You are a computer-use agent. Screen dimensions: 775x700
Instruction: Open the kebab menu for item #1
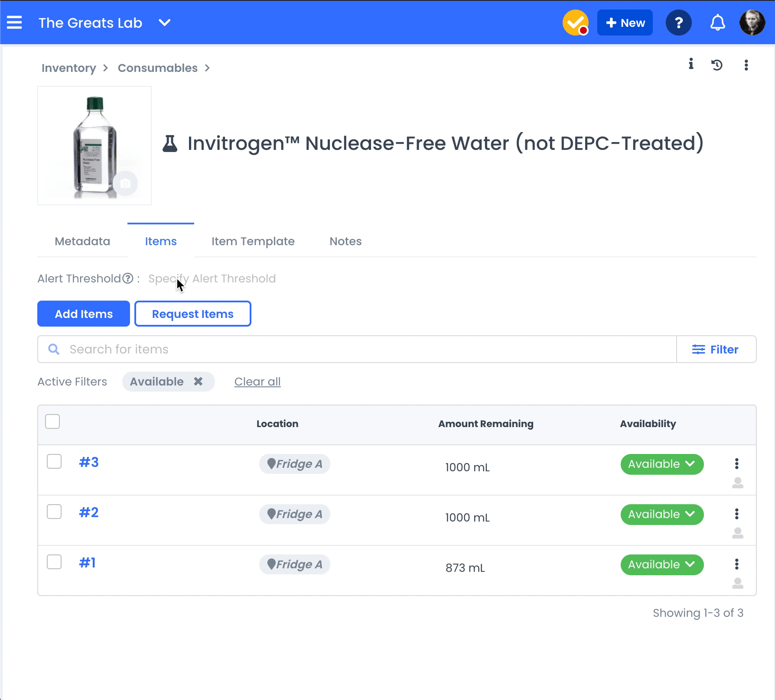pos(736,564)
